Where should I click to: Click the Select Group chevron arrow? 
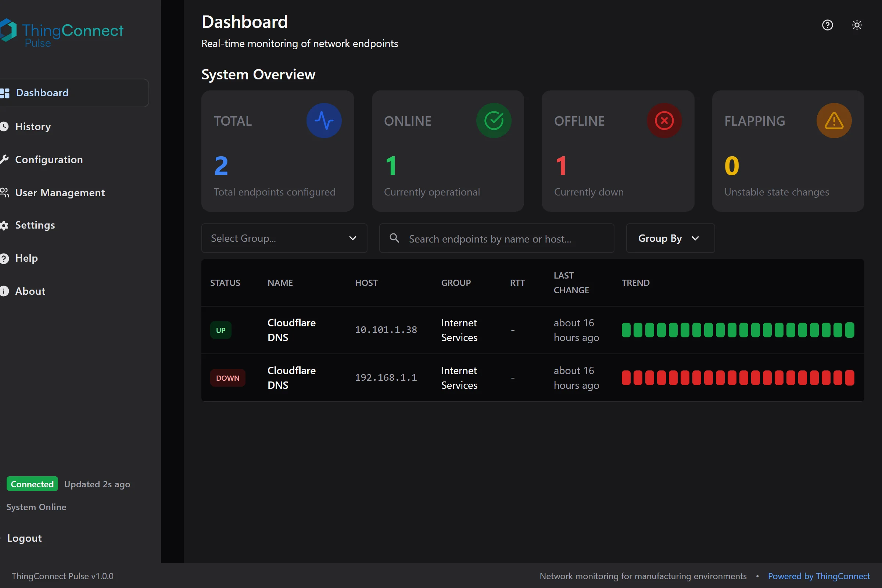click(353, 238)
